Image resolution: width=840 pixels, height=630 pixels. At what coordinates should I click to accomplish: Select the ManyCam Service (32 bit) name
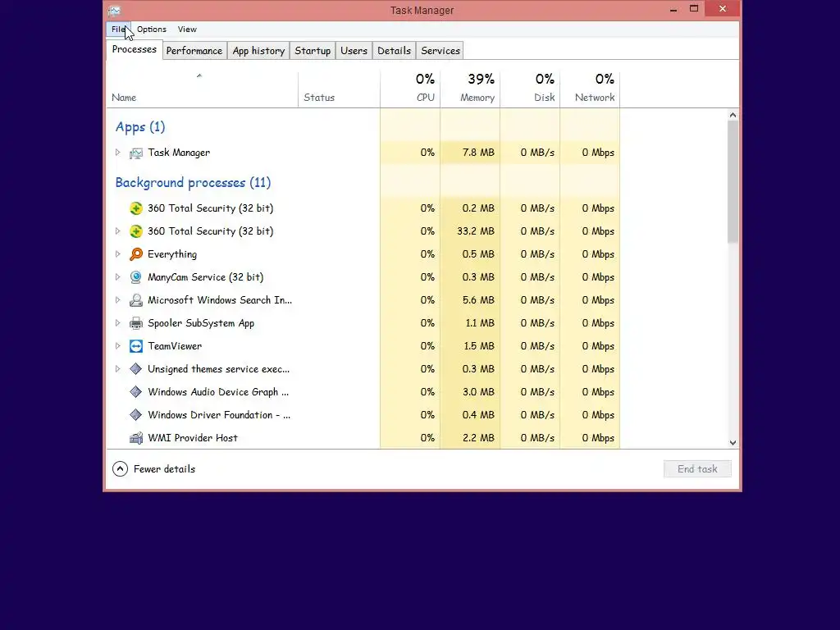(x=206, y=277)
